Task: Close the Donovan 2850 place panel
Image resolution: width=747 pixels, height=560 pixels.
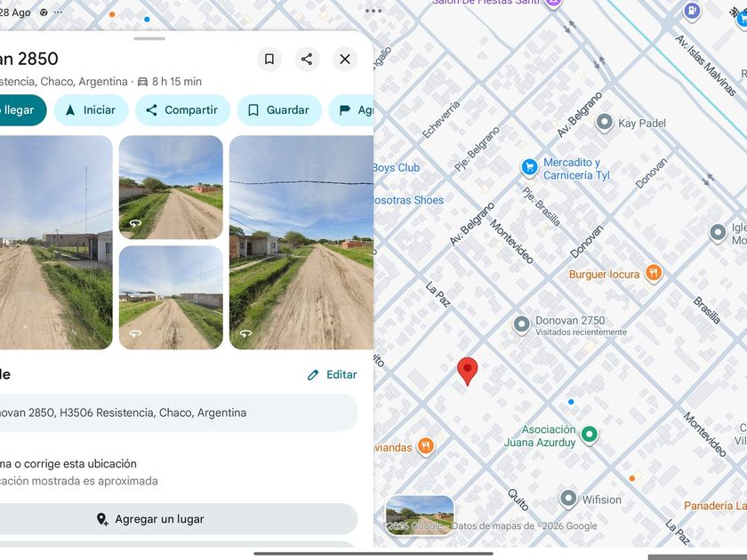Action: 345,59
